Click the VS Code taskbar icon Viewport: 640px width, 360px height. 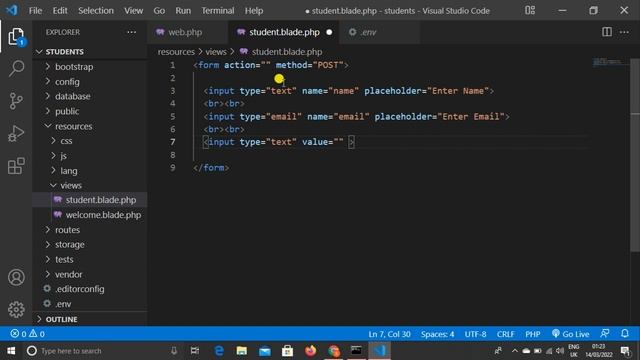click(380, 351)
